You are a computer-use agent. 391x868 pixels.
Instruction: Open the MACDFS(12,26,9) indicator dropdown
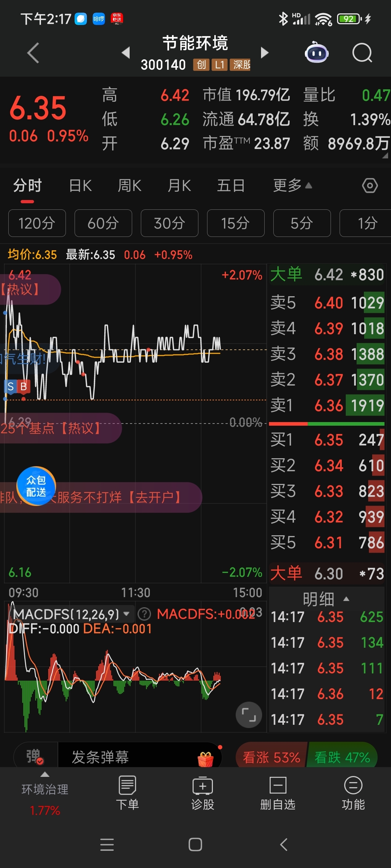click(x=71, y=614)
